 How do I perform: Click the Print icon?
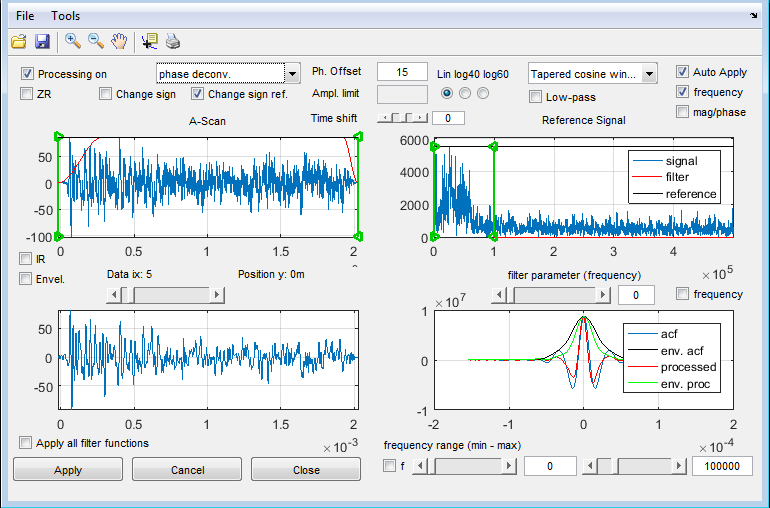coord(173,42)
